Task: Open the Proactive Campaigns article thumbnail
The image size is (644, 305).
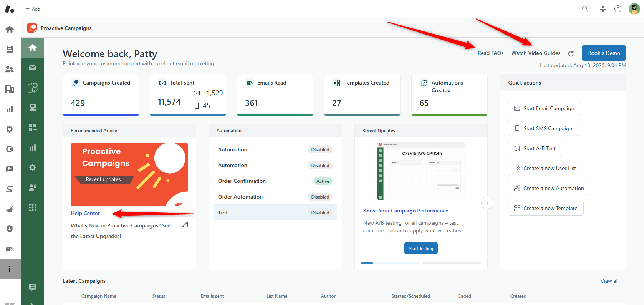Action: click(129, 175)
